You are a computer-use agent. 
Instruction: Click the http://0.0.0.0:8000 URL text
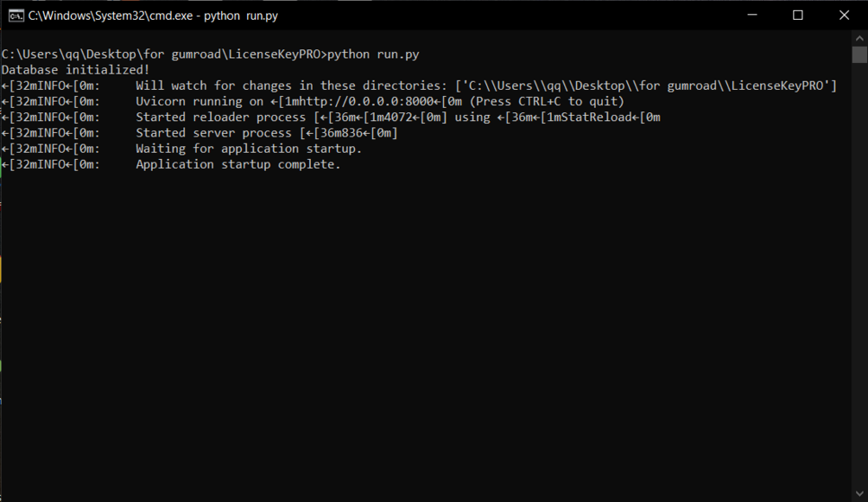pos(359,101)
